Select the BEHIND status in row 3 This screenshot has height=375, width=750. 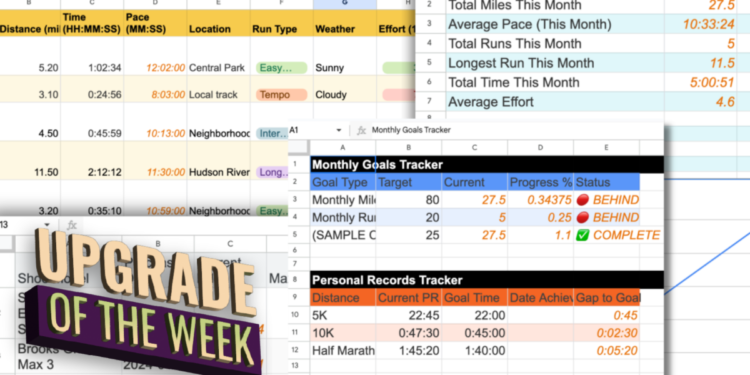607,200
